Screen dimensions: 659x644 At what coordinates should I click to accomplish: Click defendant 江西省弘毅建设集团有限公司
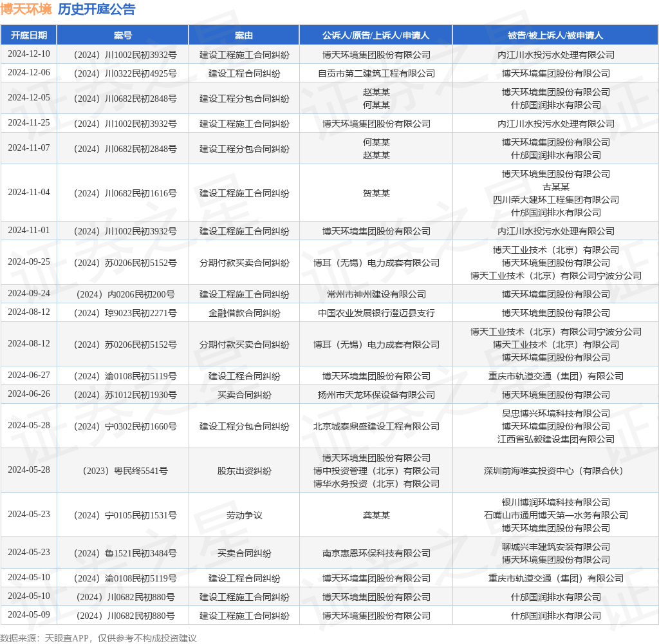tap(555, 439)
